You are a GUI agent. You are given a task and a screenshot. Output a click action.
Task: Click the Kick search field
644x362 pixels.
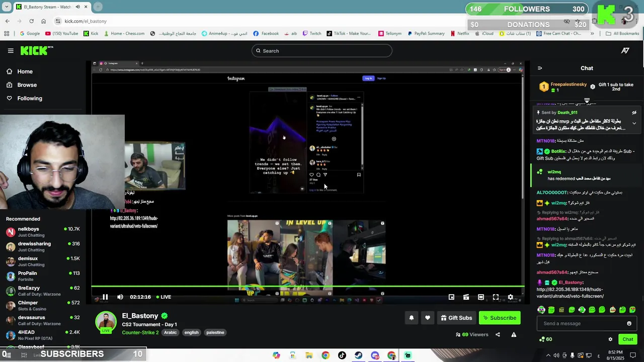click(x=321, y=51)
